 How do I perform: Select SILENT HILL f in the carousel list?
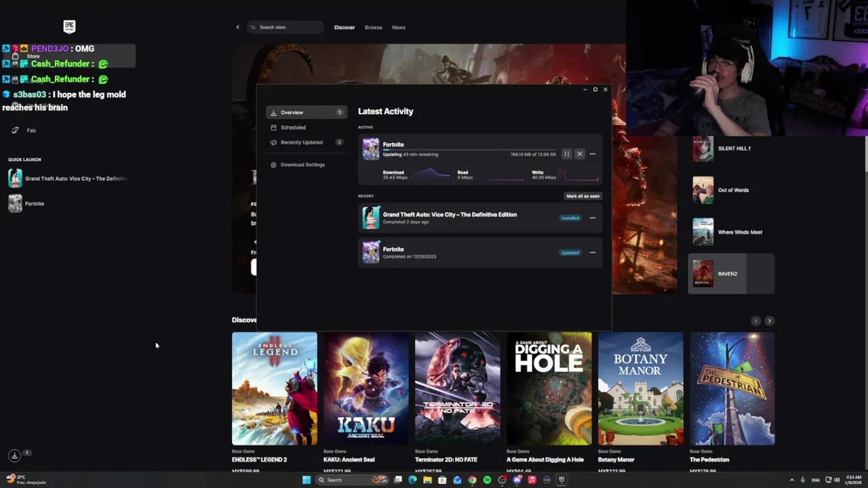(731, 148)
